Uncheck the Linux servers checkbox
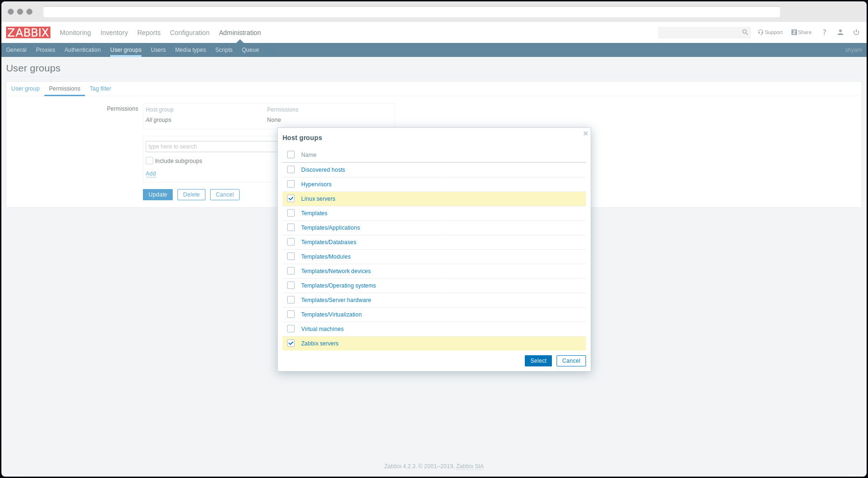Screen dimensions: 868x478 pyautogui.click(x=291, y=198)
